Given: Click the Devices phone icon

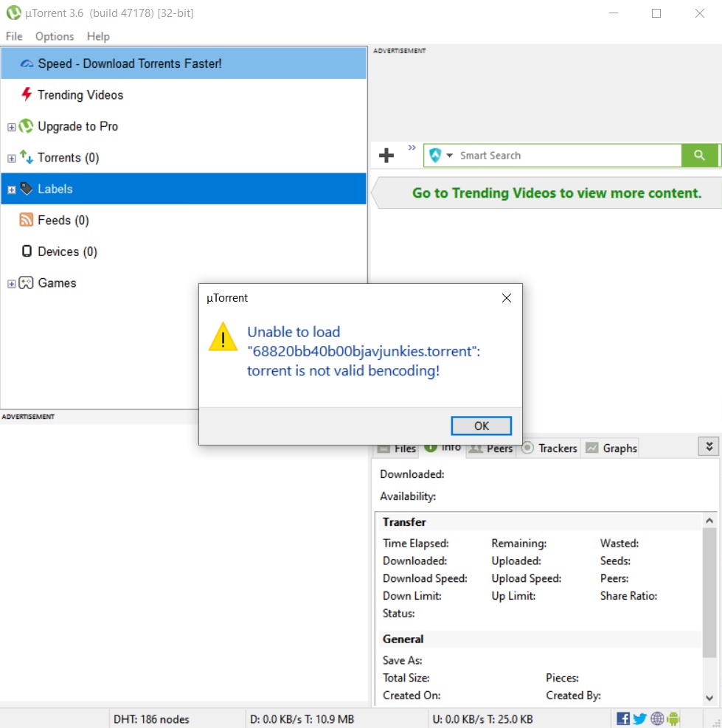Looking at the screenshot, I should 27,252.
